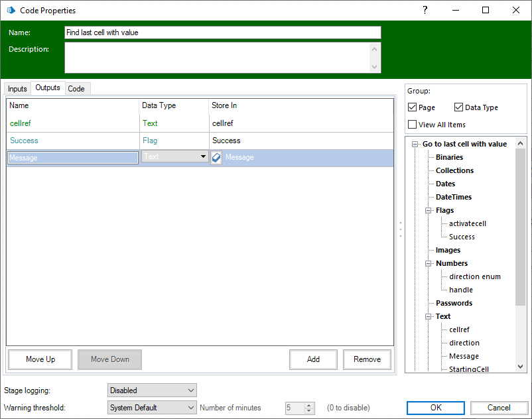Open the Warning threshold dropdown
The width and height of the screenshot is (532, 419).
coord(152,408)
